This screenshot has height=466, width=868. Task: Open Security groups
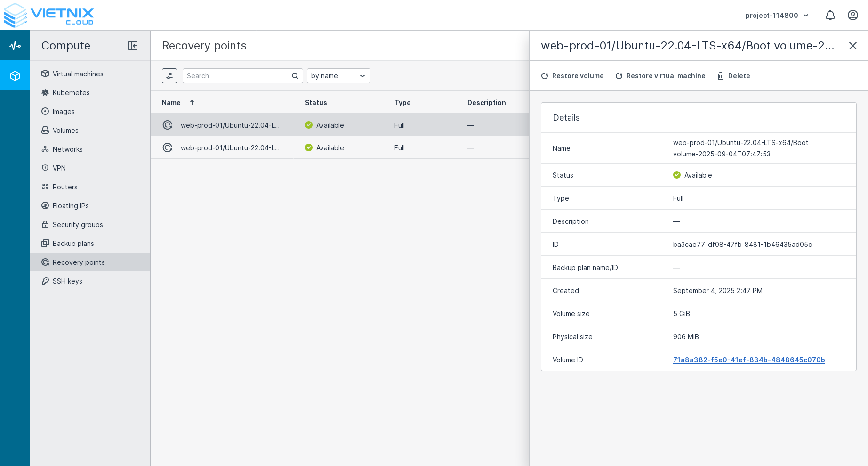coord(77,225)
